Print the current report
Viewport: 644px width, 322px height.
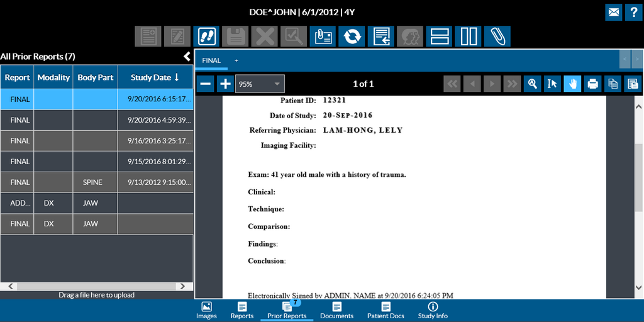592,84
